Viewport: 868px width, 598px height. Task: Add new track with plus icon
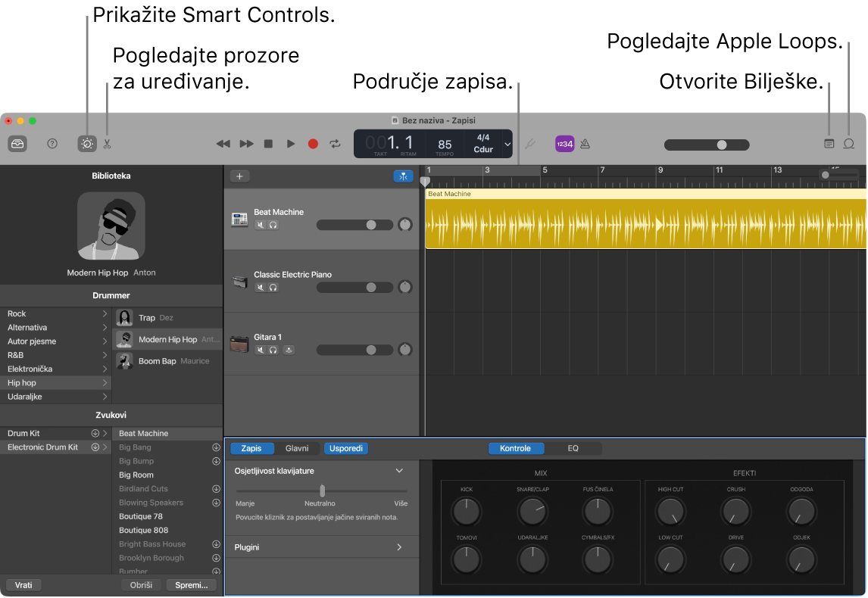(239, 176)
